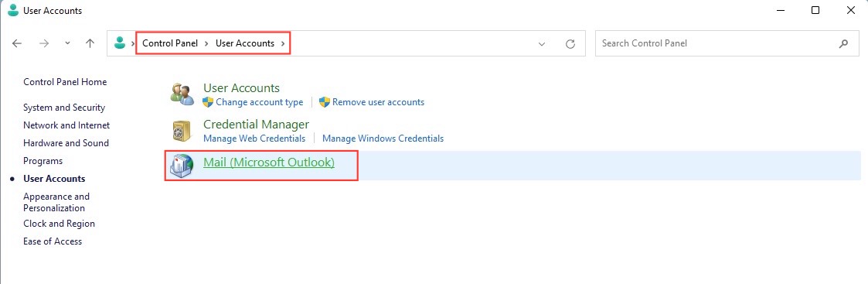The height and width of the screenshot is (284, 868).
Task: Go up one level arrow
Action: coord(90,43)
